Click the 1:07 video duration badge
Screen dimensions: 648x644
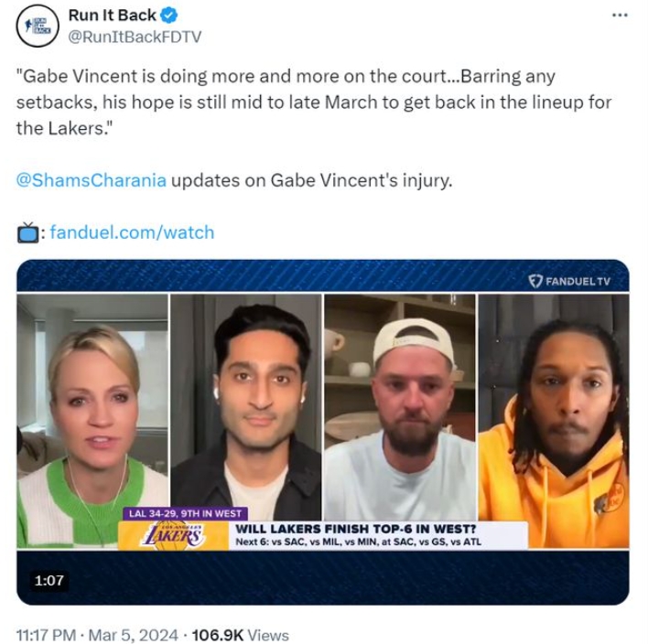click(49, 580)
